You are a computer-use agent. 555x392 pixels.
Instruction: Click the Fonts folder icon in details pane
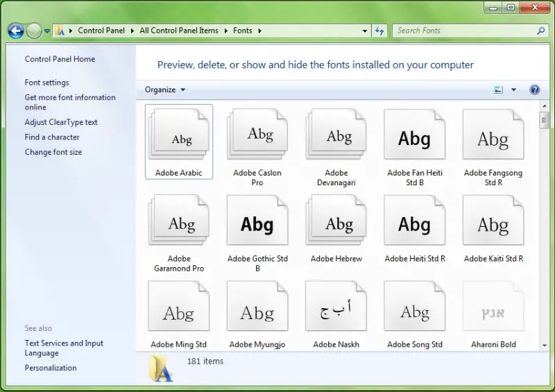(161, 368)
